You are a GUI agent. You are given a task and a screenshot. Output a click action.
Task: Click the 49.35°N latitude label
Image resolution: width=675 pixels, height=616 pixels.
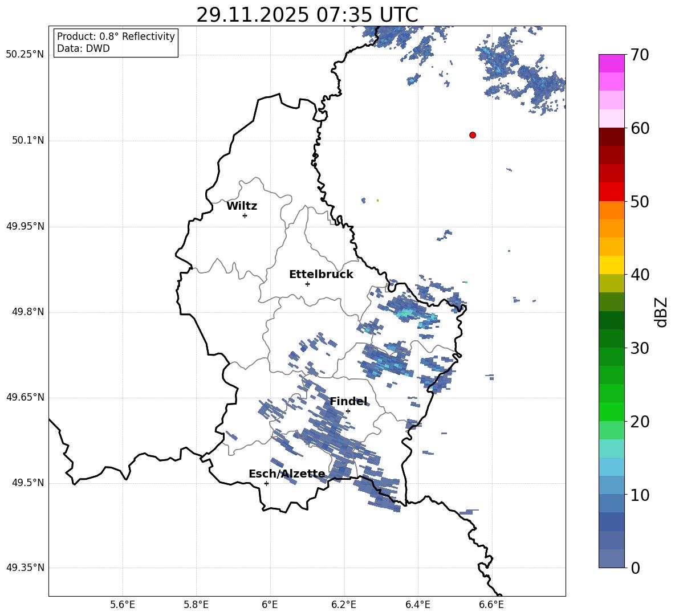[x=25, y=568]
